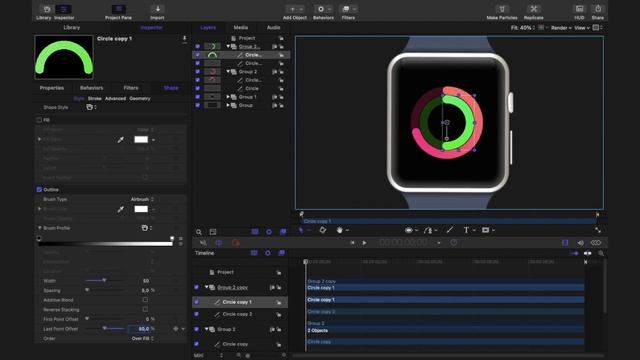Open the Shape Style preset popup

(91, 107)
